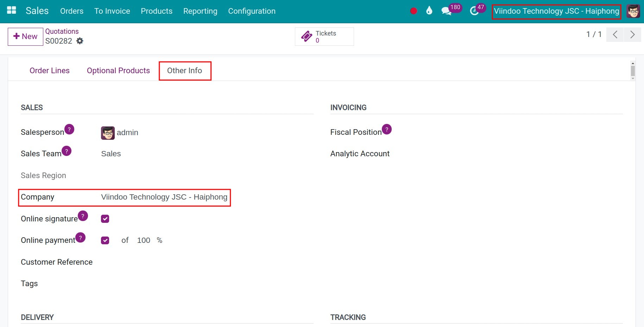Open the Products menu
The height and width of the screenshot is (327, 644).
click(157, 11)
